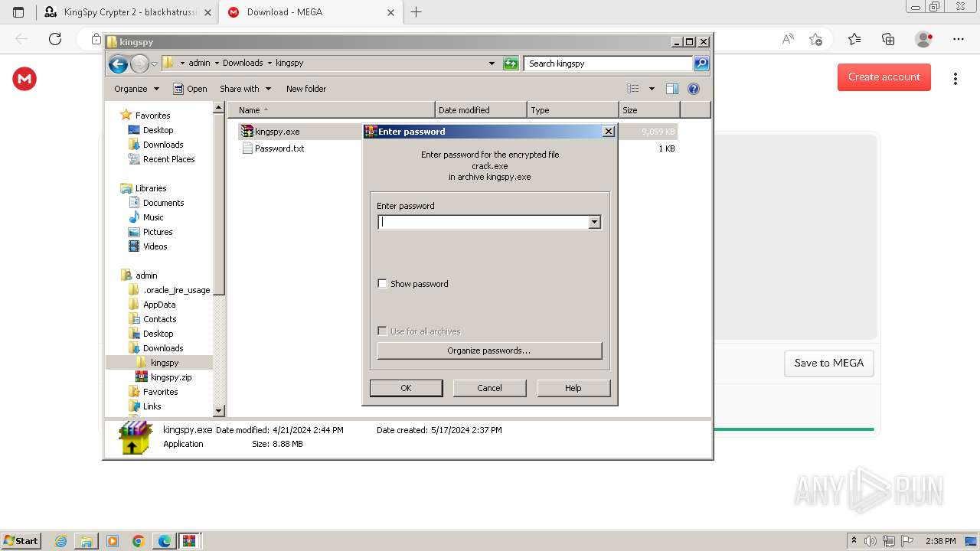This screenshot has width=980, height=551.
Task: Open MEGA page three-dot menu
Action: (955, 79)
